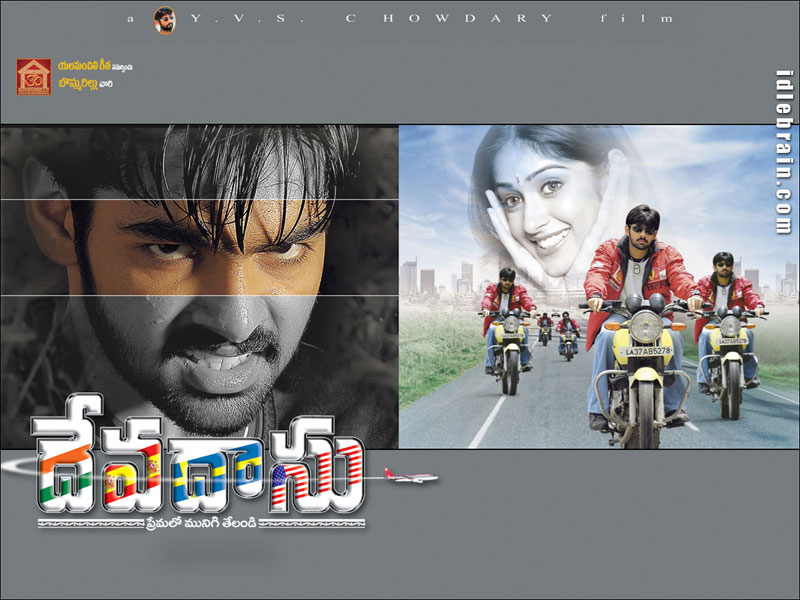Screen dimensions: 800x600
Task: Click the yellow text 'బొమ్మరిల్లు వారి'
Action: click(85, 84)
